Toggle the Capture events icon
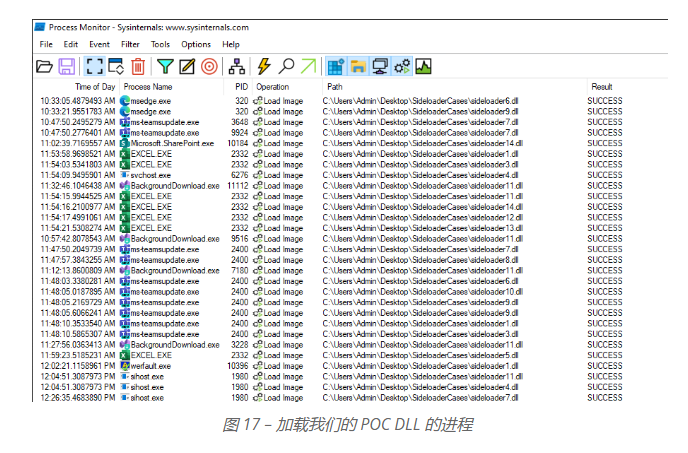Screen dimensions: 688x453 pos(94,67)
